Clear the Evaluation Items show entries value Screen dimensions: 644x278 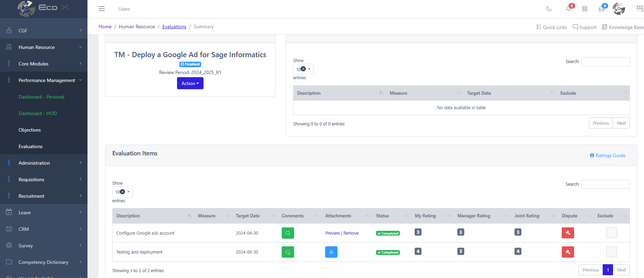click(x=122, y=192)
